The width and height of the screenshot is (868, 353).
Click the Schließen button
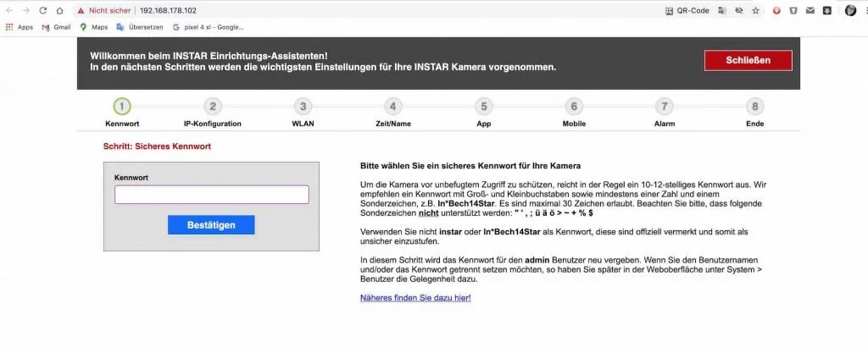point(748,61)
